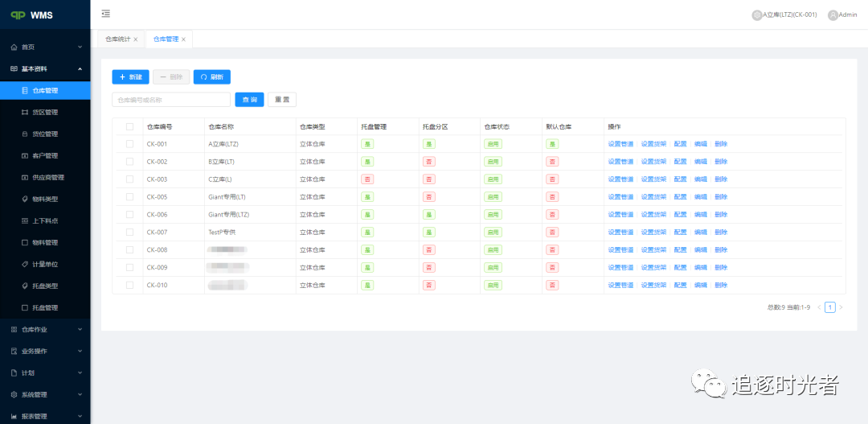Open the Admin user avatar menu
The height and width of the screenshot is (424, 868).
833,15
